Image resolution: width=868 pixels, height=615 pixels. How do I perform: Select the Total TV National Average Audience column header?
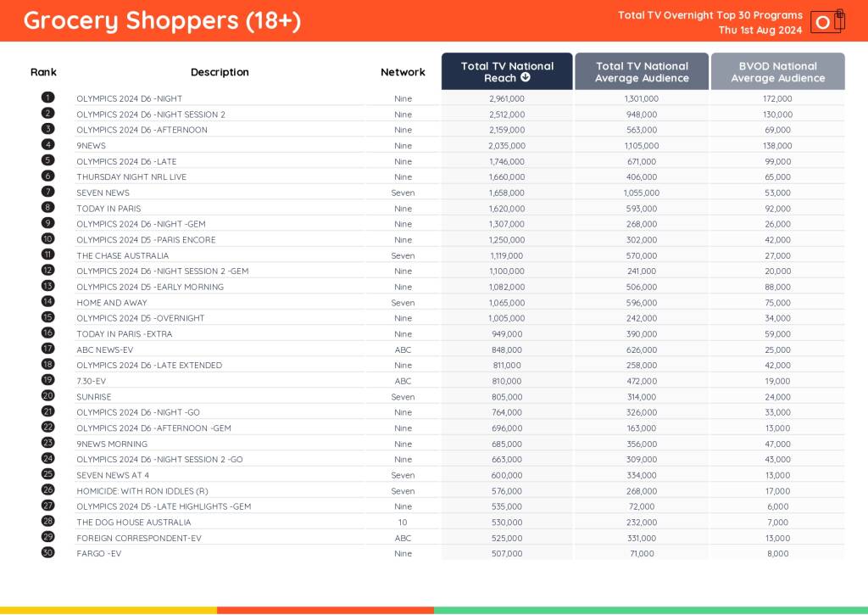(642, 72)
